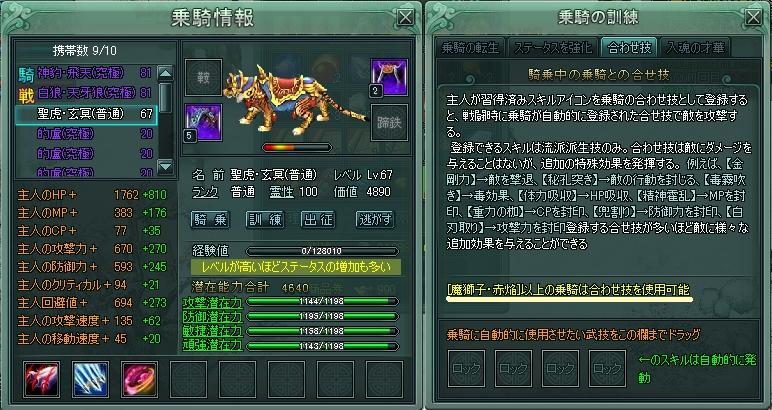The image size is (772, 410).
Task: Select the blue ice spikes skill icon
Action: 90,379
